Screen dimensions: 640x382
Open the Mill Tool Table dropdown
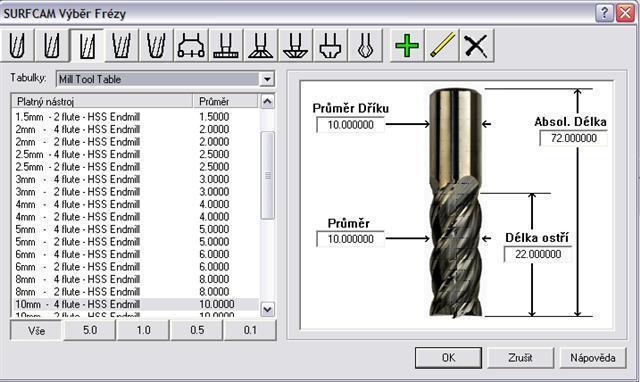(x=267, y=79)
